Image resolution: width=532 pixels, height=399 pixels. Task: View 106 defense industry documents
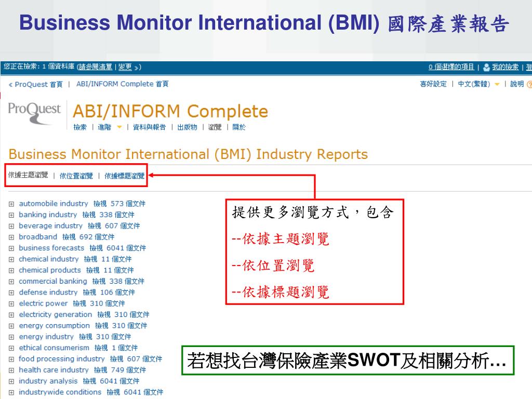click(x=109, y=292)
